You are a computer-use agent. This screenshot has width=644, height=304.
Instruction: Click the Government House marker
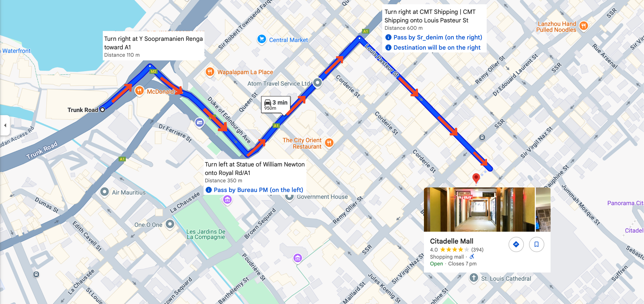289,197
